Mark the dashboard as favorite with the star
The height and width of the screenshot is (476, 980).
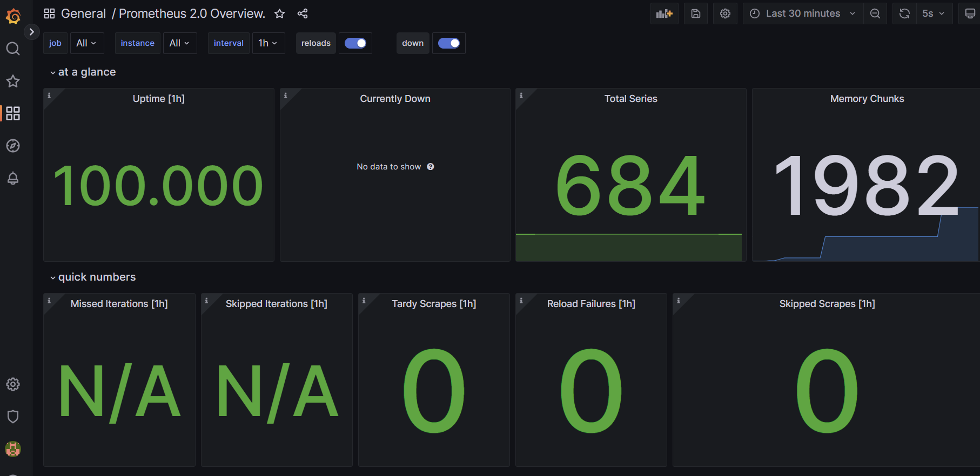(279, 13)
